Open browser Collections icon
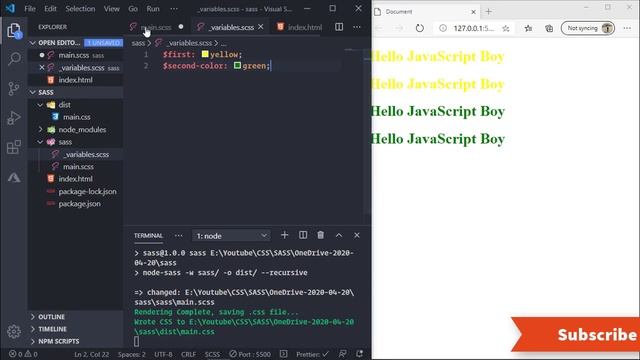 (x=549, y=28)
